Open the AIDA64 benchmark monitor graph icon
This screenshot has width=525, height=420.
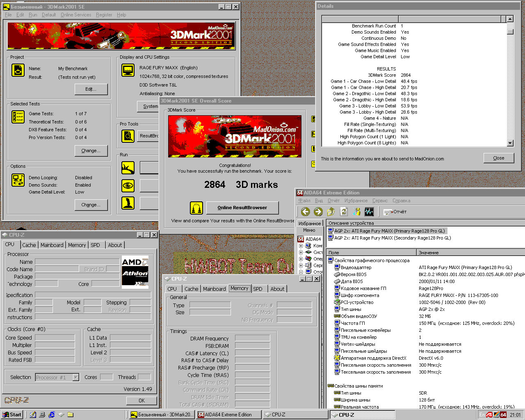pyautogui.click(x=369, y=212)
